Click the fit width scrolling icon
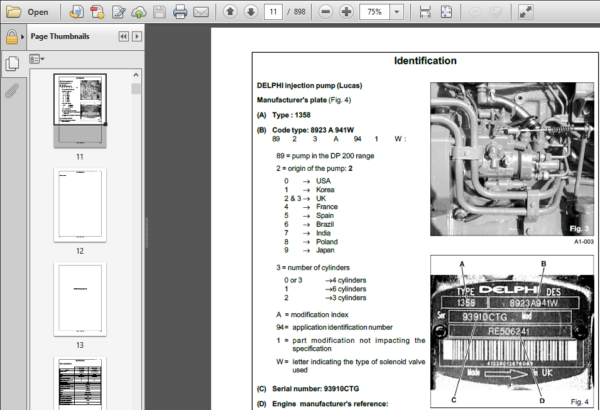This screenshot has width=600, height=410. (425, 12)
